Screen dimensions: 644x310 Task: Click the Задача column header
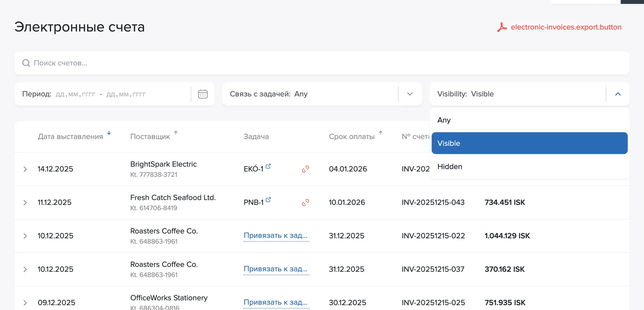(x=256, y=136)
